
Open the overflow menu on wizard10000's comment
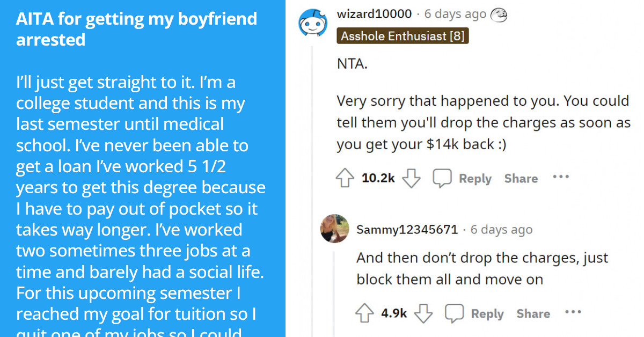560,178
